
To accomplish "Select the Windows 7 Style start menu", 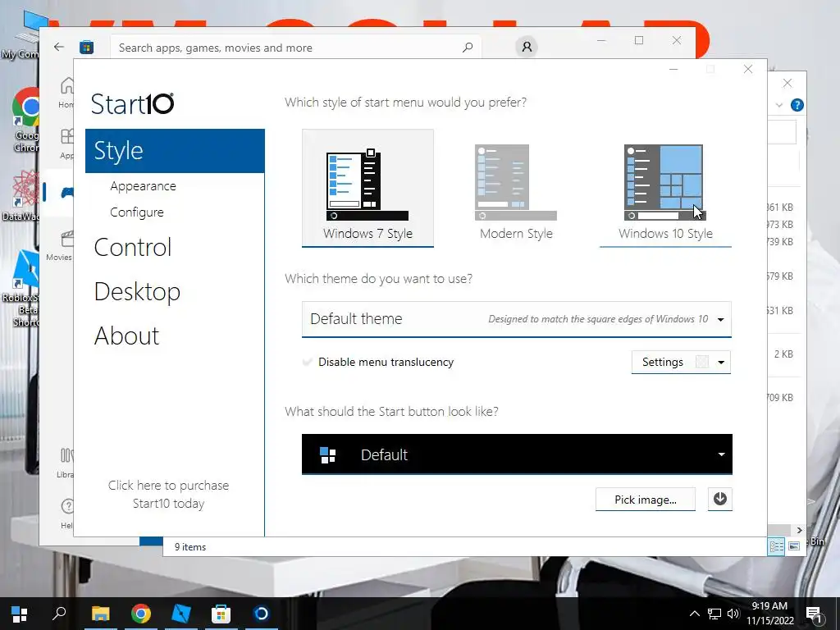I will tap(367, 188).
